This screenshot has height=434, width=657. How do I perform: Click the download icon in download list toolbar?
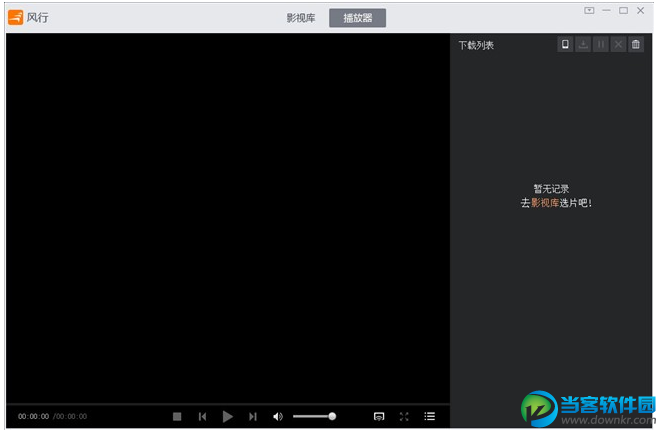(583, 44)
